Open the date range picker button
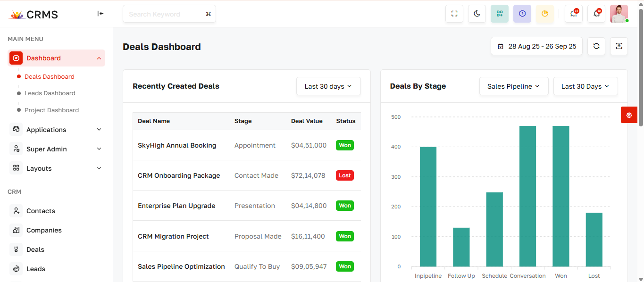Screen dimensions: 644x282 point(536,46)
